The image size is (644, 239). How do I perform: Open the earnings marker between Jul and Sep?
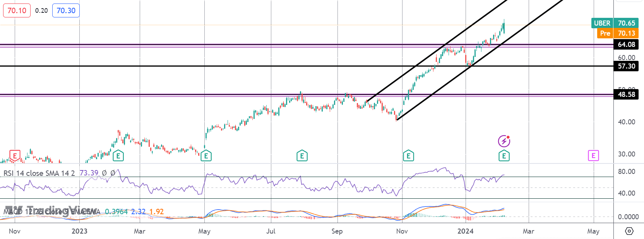pos(302,156)
